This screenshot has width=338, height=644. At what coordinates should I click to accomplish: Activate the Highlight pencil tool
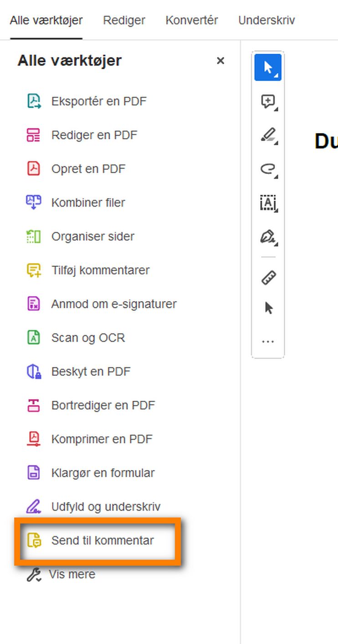click(267, 135)
